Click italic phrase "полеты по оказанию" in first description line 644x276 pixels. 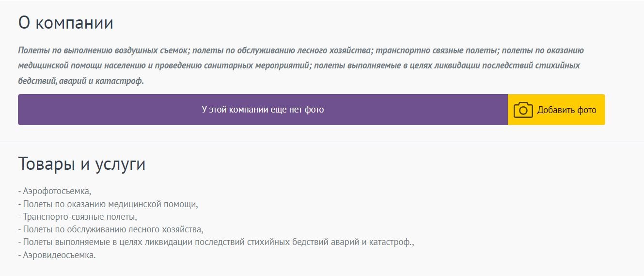pos(543,50)
